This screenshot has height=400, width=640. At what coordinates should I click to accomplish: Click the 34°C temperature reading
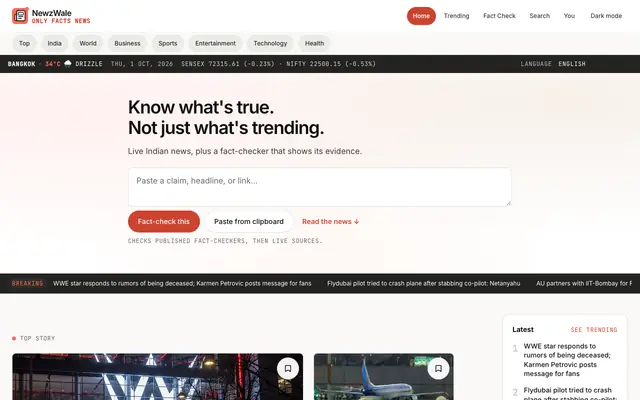53,64
